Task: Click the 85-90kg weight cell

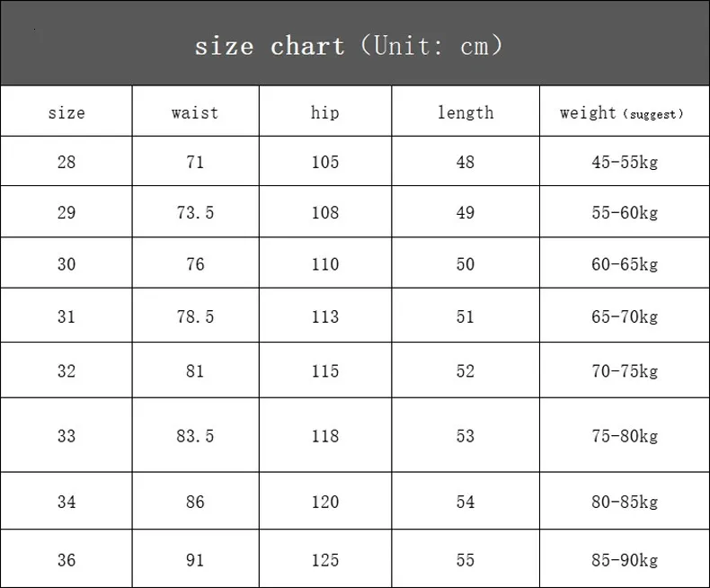Action: click(625, 560)
